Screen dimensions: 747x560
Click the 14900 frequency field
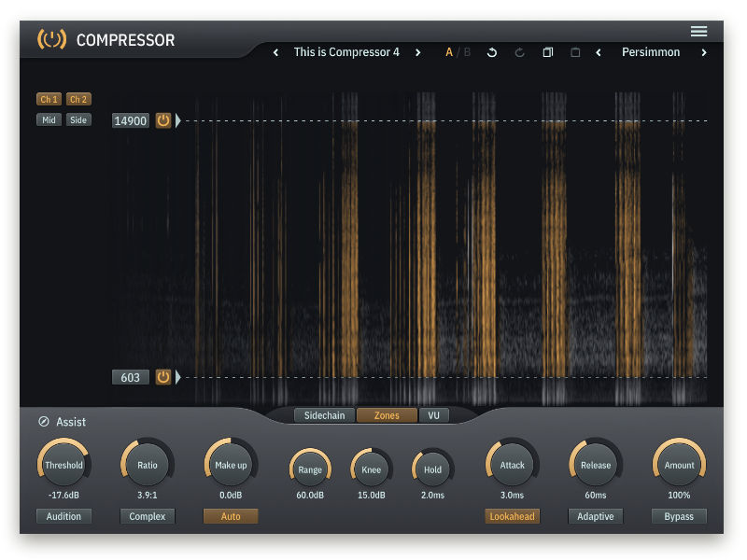click(131, 120)
